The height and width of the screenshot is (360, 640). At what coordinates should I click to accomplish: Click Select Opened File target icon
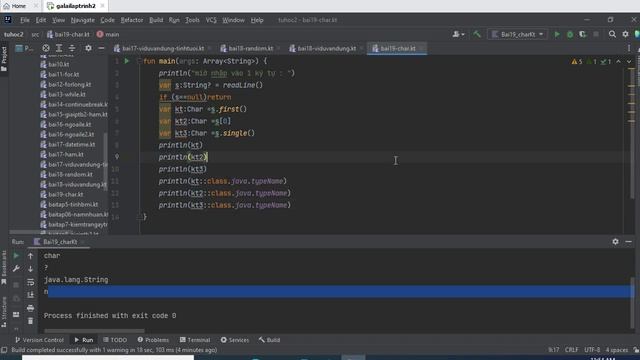(x=46, y=48)
